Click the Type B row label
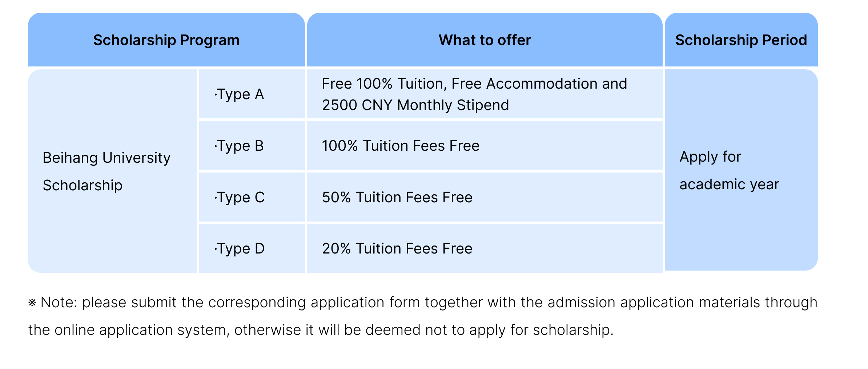The image size is (868, 369). click(239, 146)
